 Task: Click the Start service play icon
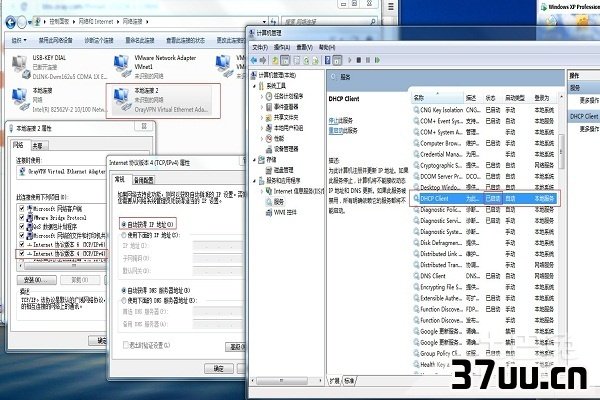tap(349, 60)
